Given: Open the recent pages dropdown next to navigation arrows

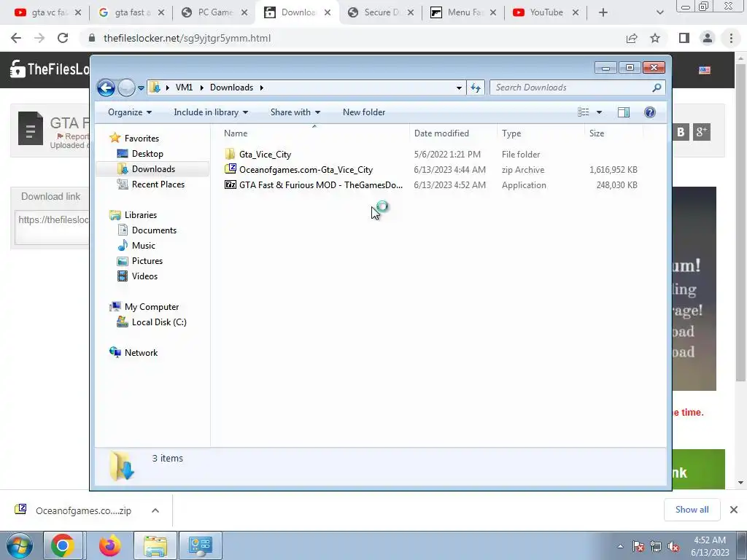Looking at the screenshot, I should coord(141,88).
